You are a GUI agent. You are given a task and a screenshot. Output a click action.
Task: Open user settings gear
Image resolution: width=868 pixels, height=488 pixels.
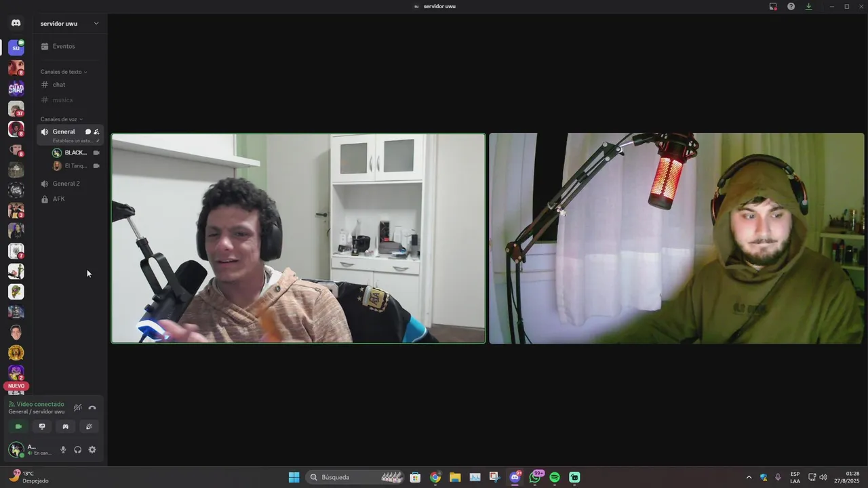(x=92, y=449)
